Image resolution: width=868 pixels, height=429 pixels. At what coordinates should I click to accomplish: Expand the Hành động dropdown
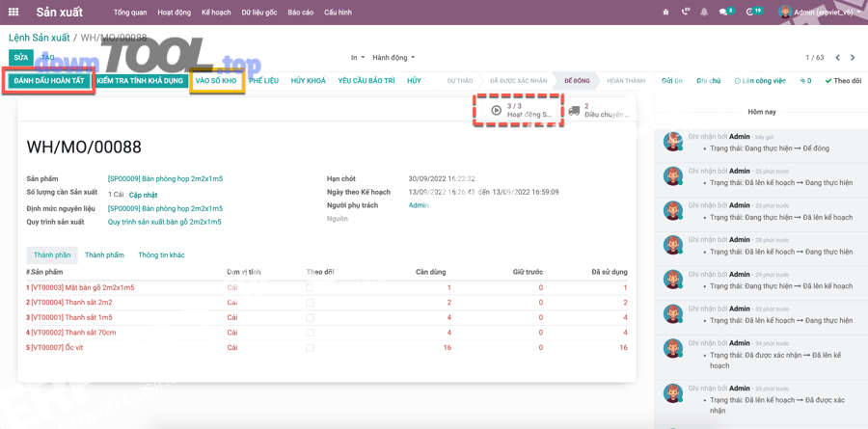tap(393, 58)
